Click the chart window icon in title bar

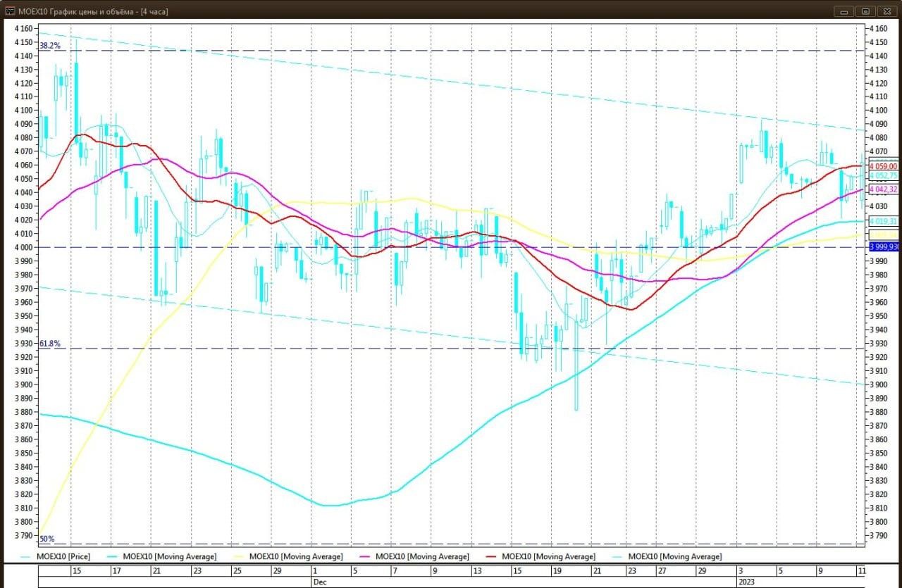pos(11,11)
